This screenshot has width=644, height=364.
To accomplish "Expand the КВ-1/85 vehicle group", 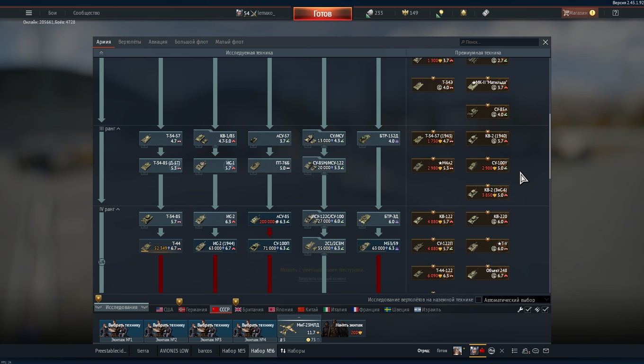I will pos(215,138).
